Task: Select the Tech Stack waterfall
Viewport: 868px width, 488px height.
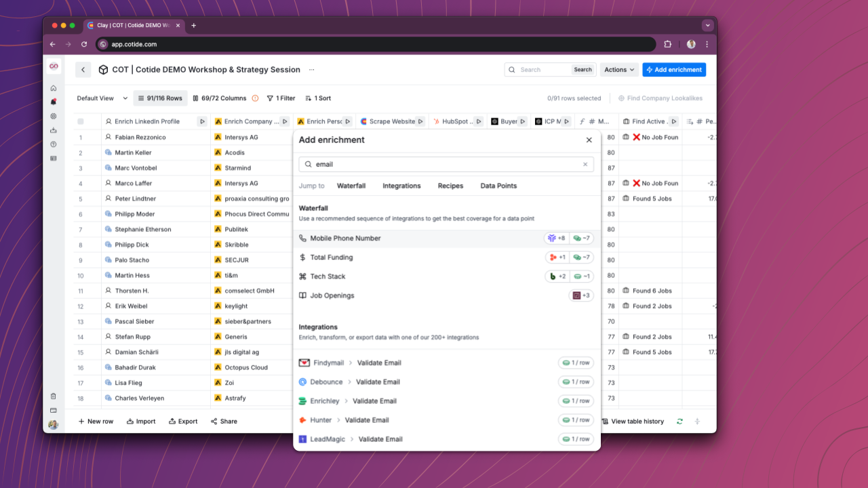Action: pyautogui.click(x=447, y=277)
